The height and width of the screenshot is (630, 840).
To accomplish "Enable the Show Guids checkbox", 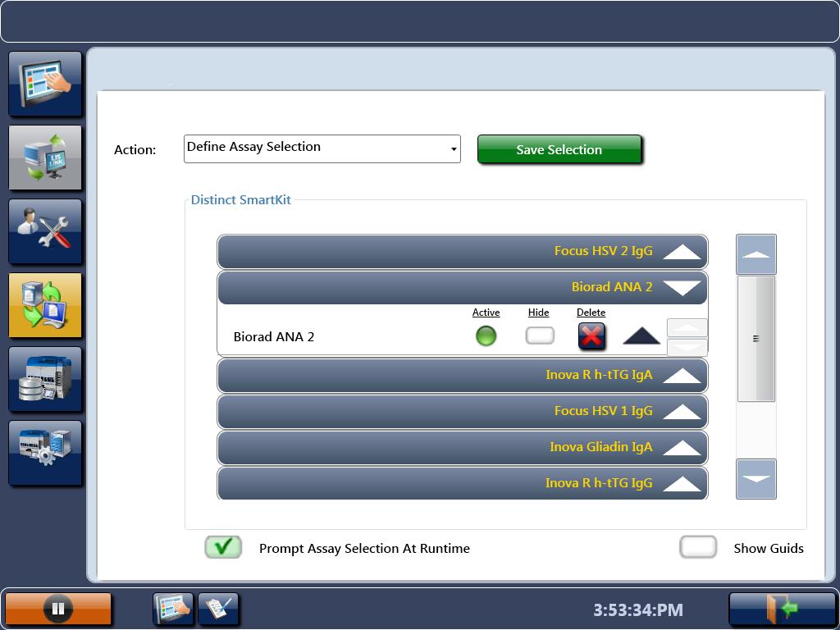I will [697, 547].
